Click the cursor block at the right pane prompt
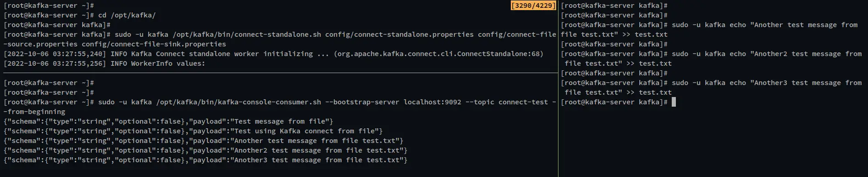 [x=674, y=102]
